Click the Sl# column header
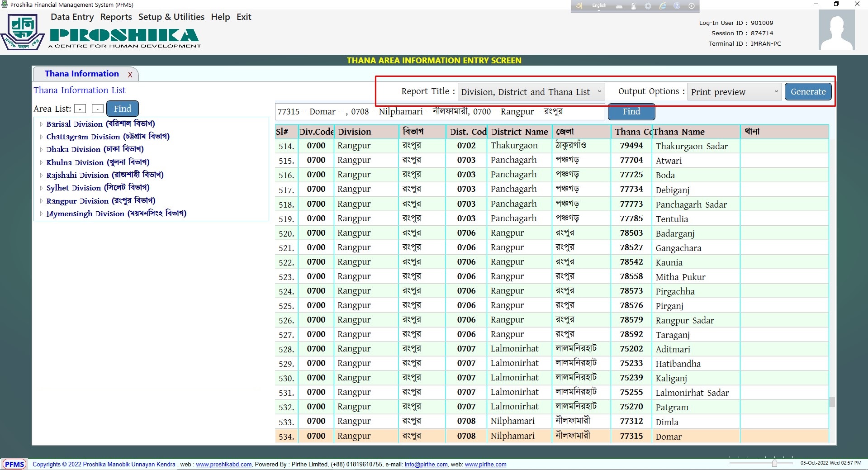868x470 pixels. (286, 132)
